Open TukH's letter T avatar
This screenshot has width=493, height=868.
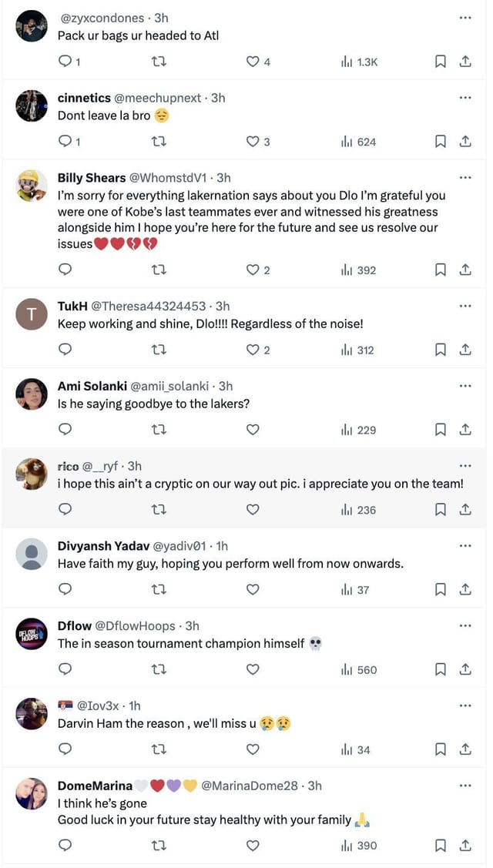(x=32, y=314)
